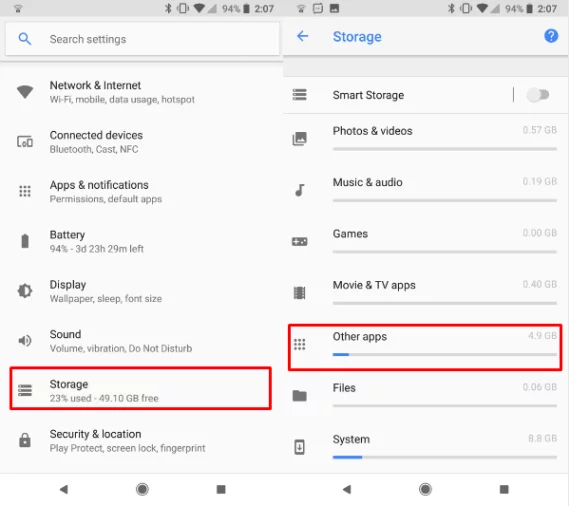Open Battery settings entry
The image size is (570, 506).
(142, 241)
